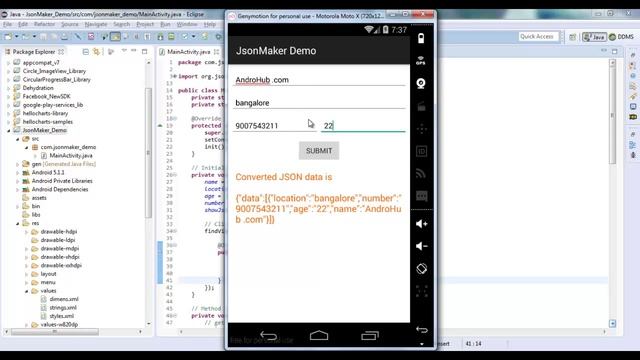Select the Java perspective button
The height and width of the screenshot is (360, 640).
point(594,37)
